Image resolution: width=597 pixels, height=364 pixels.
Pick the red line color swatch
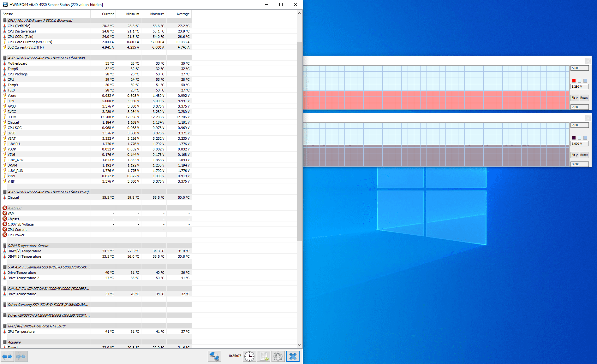[x=574, y=81]
